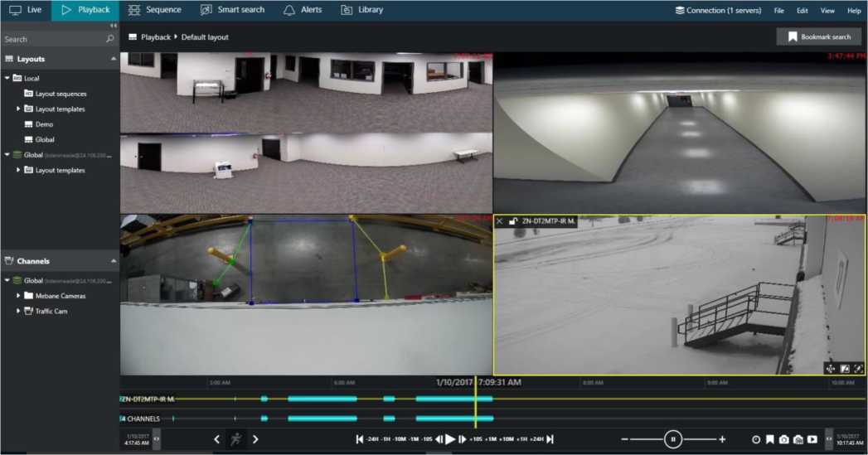This screenshot has height=455, width=868.
Task: Jump to the end of the recording
Action: (x=550, y=439)
